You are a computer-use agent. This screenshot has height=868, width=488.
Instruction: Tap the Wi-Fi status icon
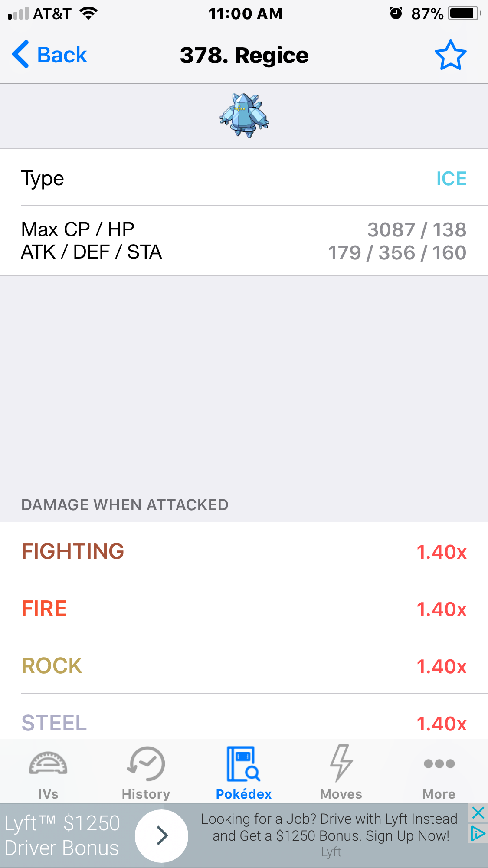point(88,13)
